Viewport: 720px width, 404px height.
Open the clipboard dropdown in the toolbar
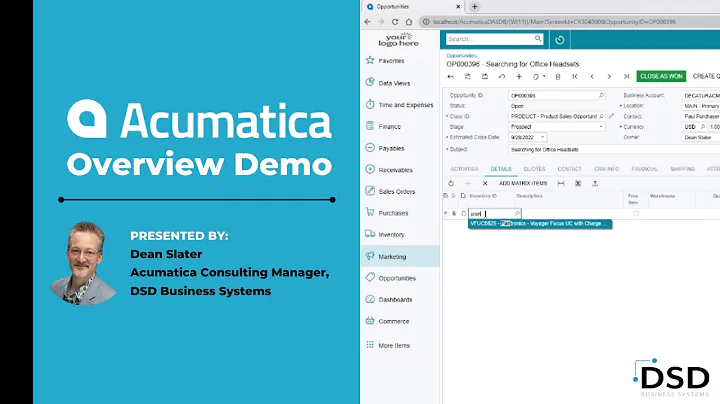(539, 77)
